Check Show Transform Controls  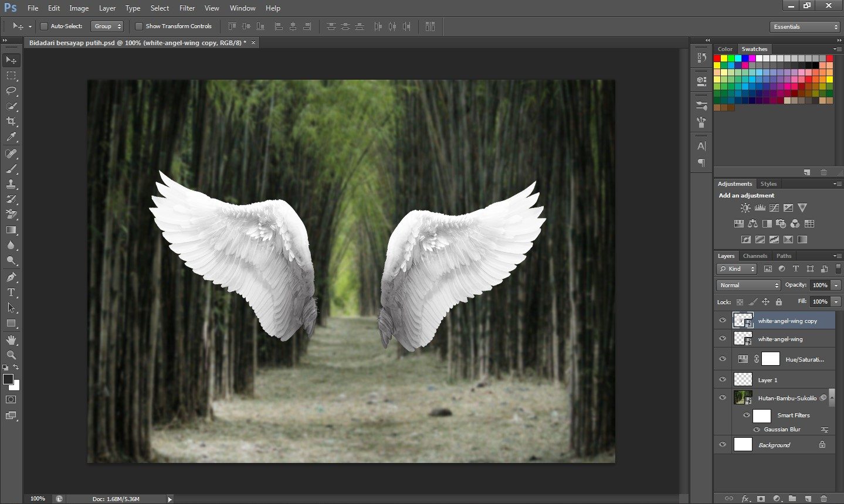point(139,26)
